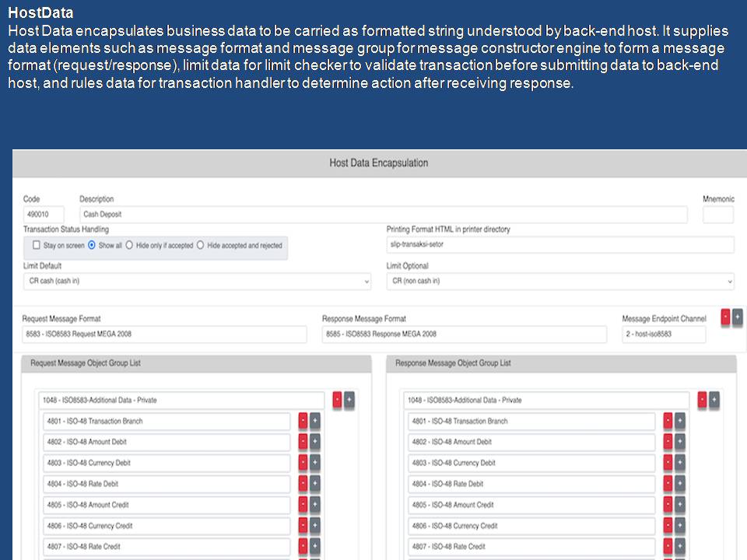The image size is (747, 560).
Task: Click the Request Message Format field
Action: [164, 334]
